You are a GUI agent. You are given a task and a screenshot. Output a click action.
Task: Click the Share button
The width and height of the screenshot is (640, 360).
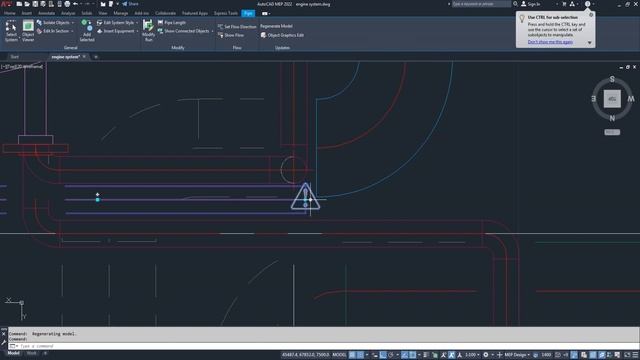(x=130, y=4)
